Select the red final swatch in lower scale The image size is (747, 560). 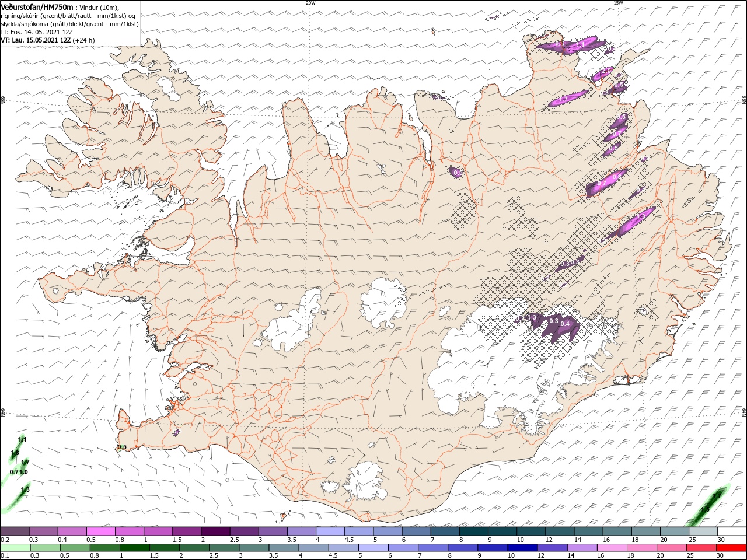point(732,548)
